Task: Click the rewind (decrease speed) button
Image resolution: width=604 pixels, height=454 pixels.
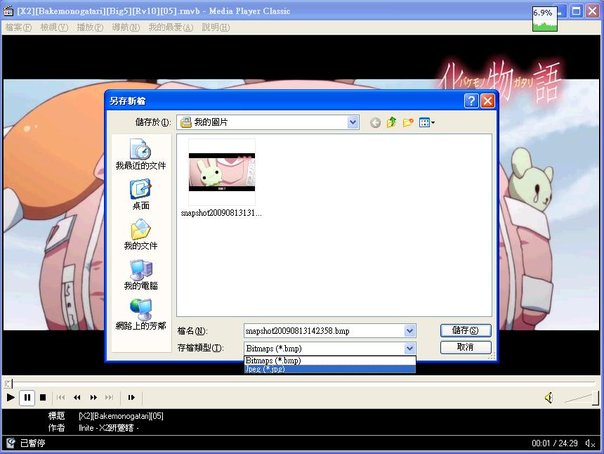Action: (x=77, y=397)
